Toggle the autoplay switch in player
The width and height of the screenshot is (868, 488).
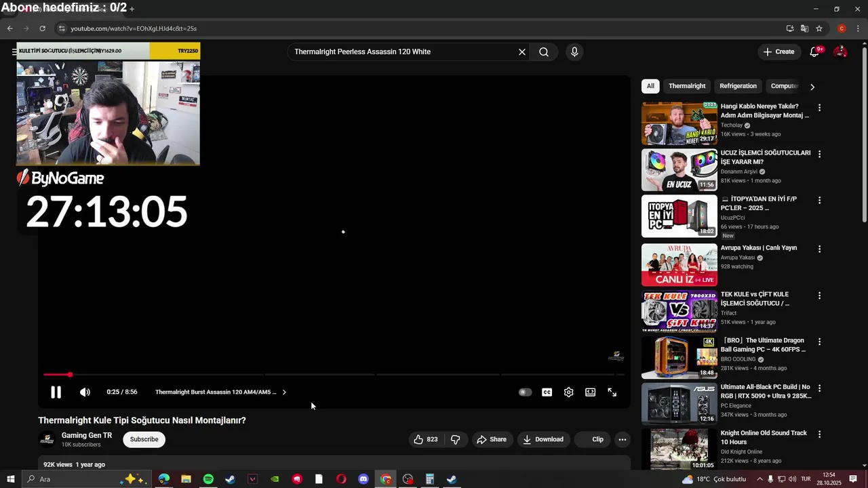[x=525, y=392]
